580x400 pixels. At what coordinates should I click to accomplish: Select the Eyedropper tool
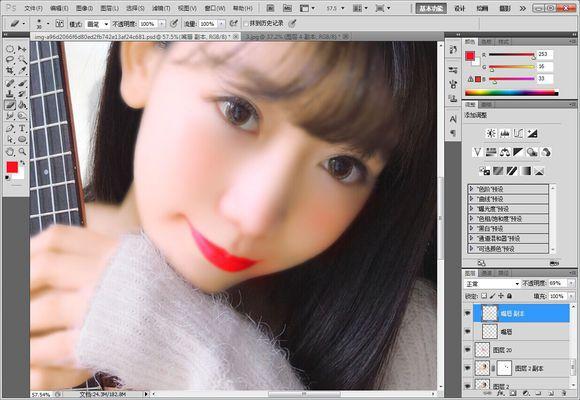click(x=22, y=70)
